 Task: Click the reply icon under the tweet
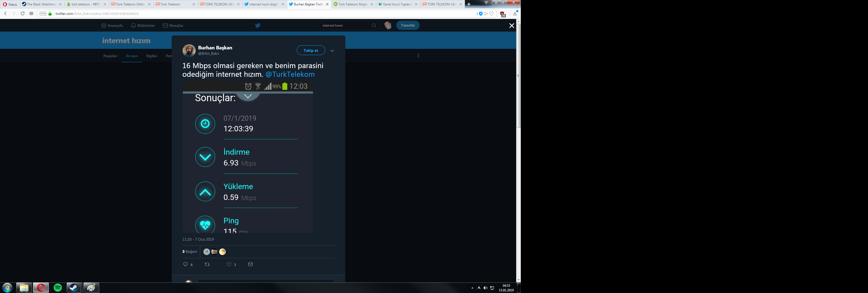click(185, 264)
